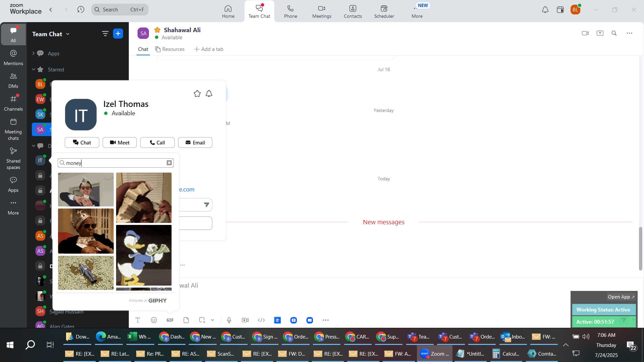Toggle the GIF picker button
This screenshot has width=644, height=362.
[x=170, y=320]
